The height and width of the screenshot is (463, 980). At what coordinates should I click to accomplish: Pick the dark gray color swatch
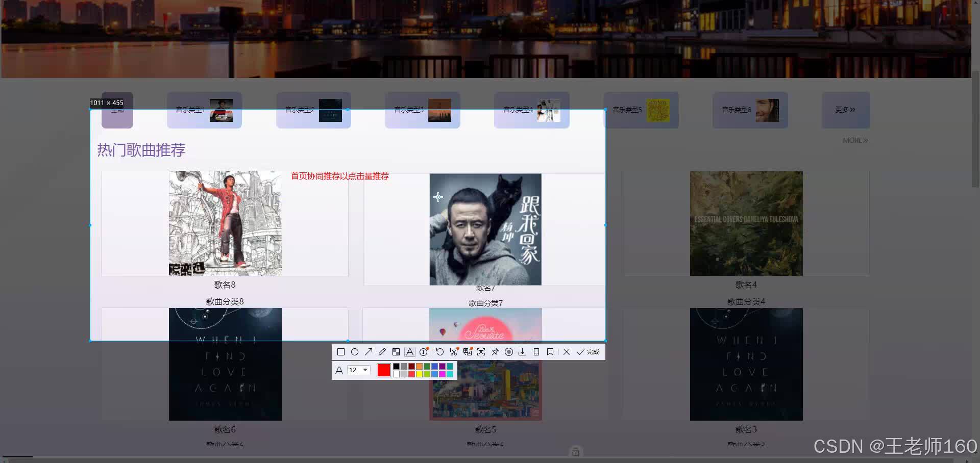(x=404, y=366)
